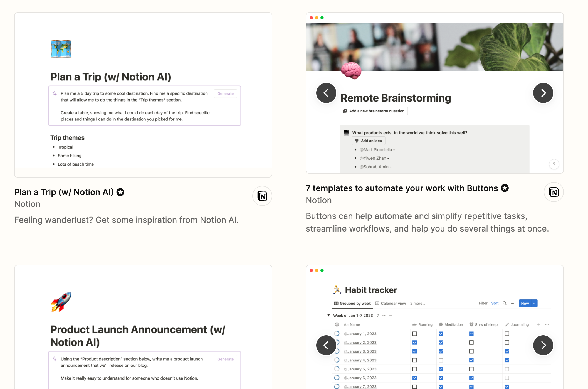Image resolution: width=588 pixels, height=389 pixels.
Task: Expand the 2 more... views list
Action: pyautogui.click(x=418, y=304)
